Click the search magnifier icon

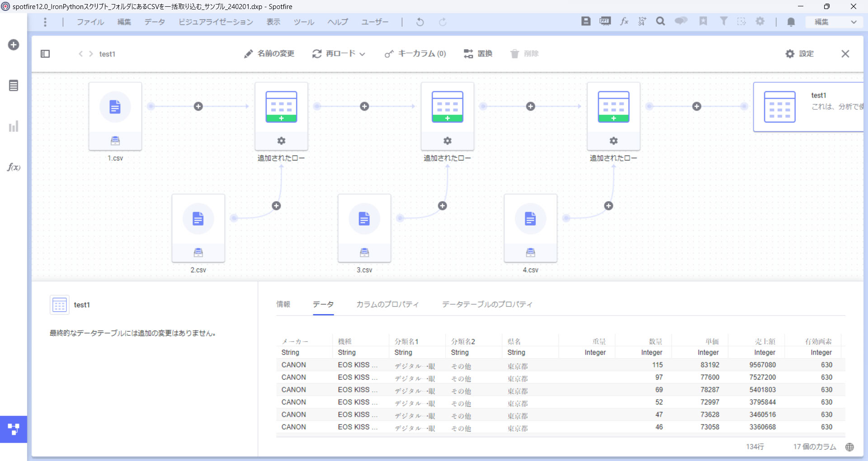pyautogui.click(x=660, y=21)
